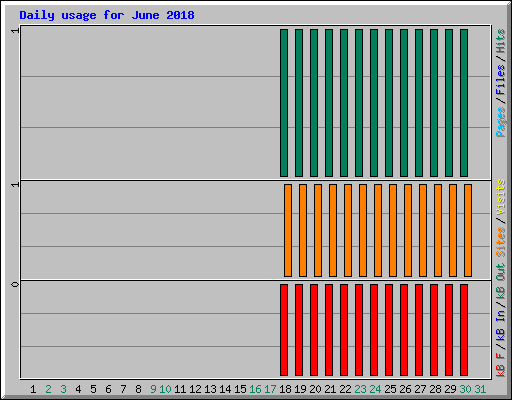Click the orange Sites bar for day 21
This screenshot has width=512, height=400.
333,230
